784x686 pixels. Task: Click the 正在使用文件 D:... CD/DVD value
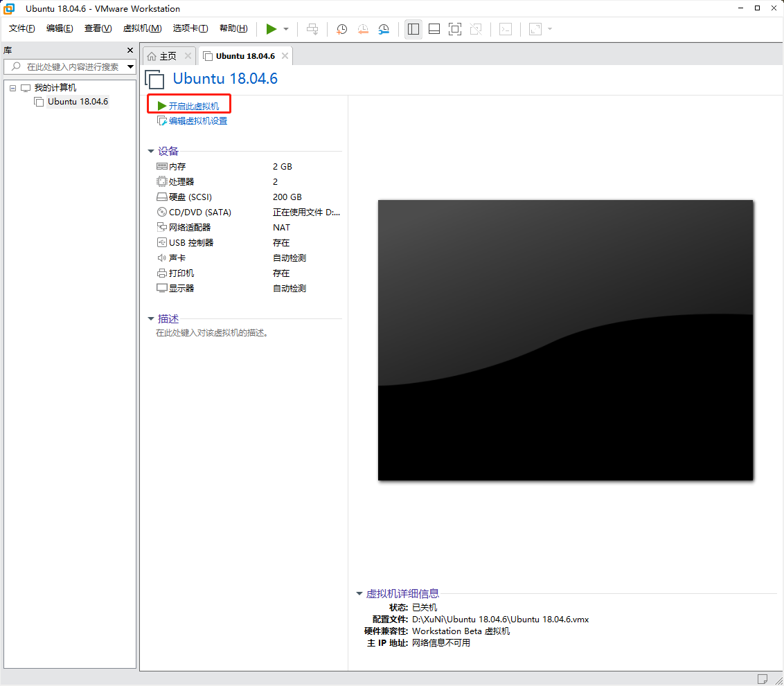click(306, 213)
